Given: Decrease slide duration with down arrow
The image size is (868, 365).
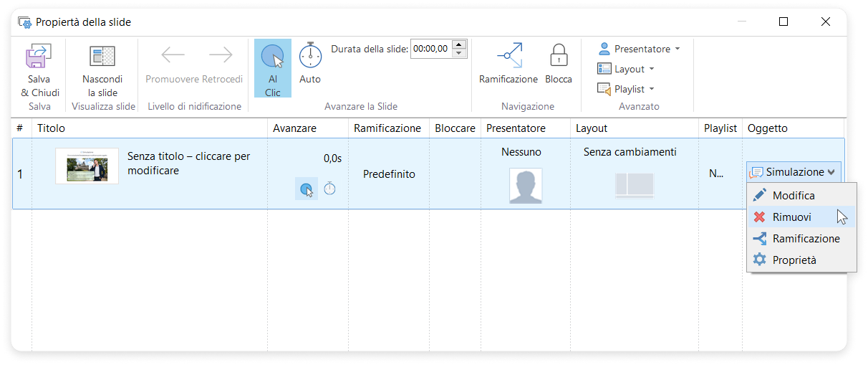Looking at the screenshot, I should [459, 54].
